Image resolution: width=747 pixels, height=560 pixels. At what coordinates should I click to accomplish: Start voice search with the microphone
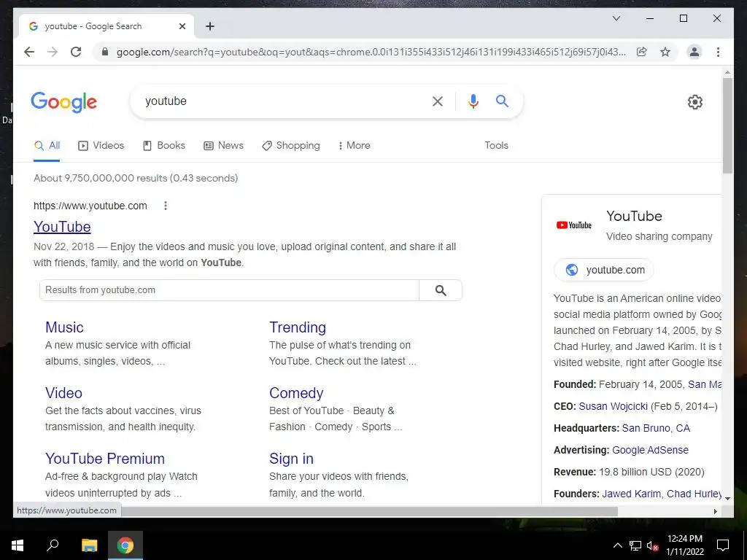(473, 101)
